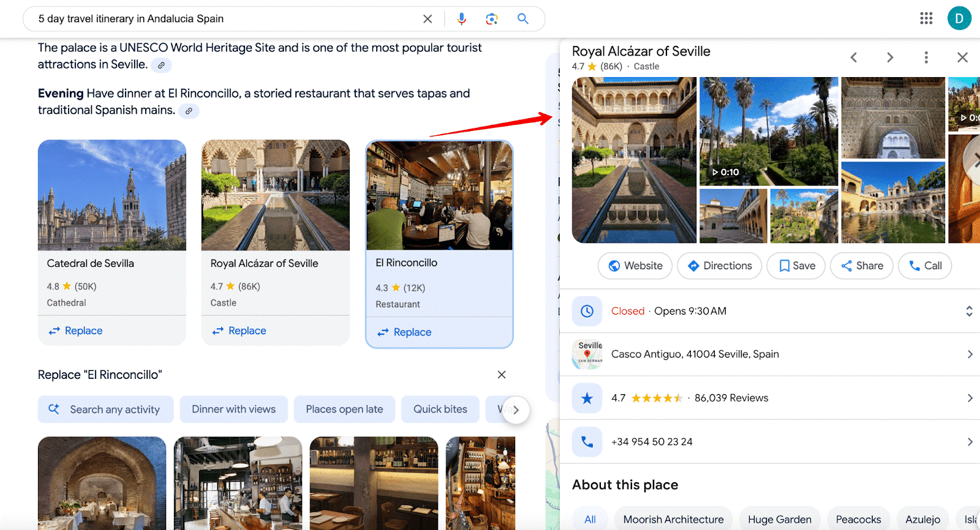Viewport: 980px width, 530px height.
Task: Open account profile avatar D
Action: [959, 18]
